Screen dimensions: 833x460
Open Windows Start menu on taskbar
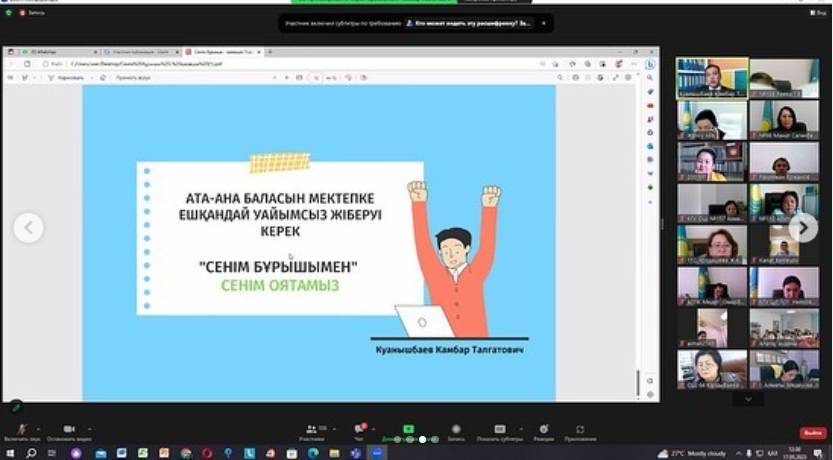click(11, 453)
